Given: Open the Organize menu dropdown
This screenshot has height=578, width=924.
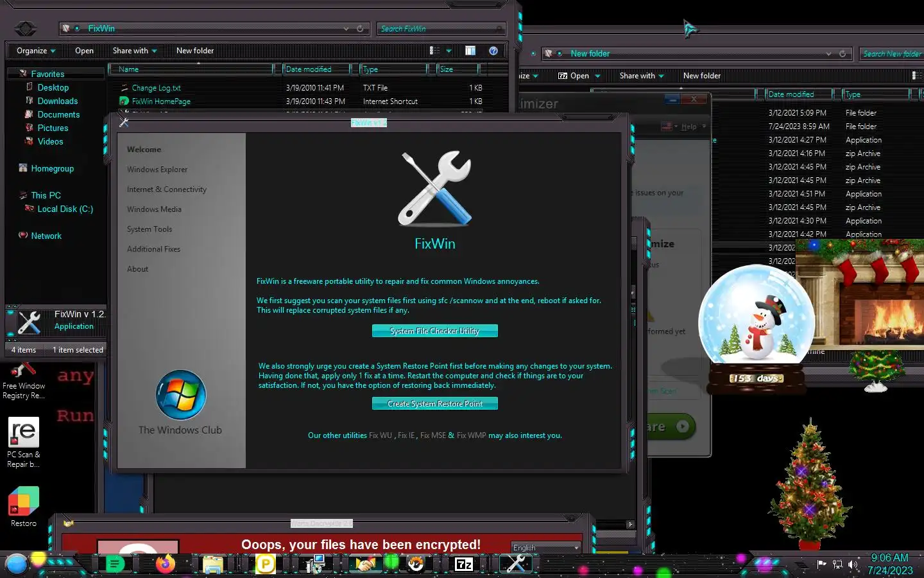Looking at the screenshot, I should 36,51.
